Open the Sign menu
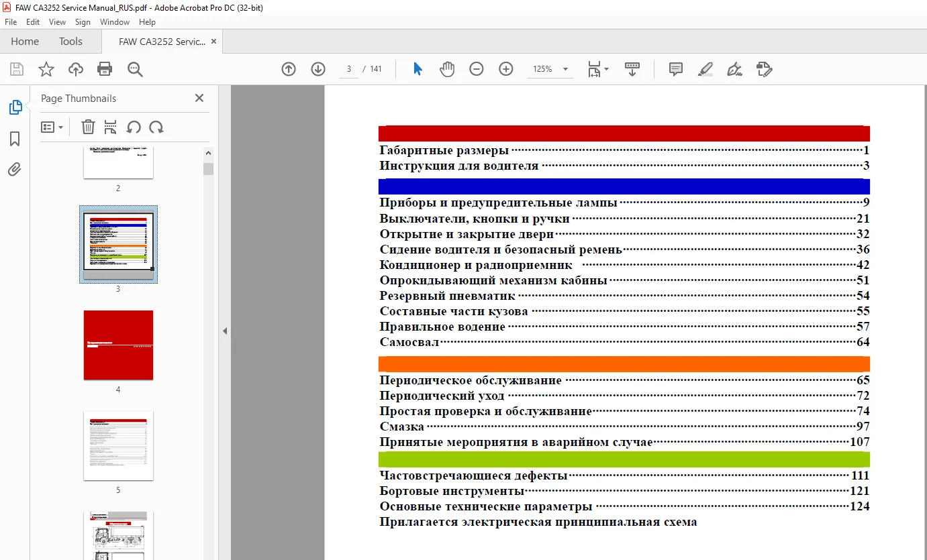 click(83, 22)
